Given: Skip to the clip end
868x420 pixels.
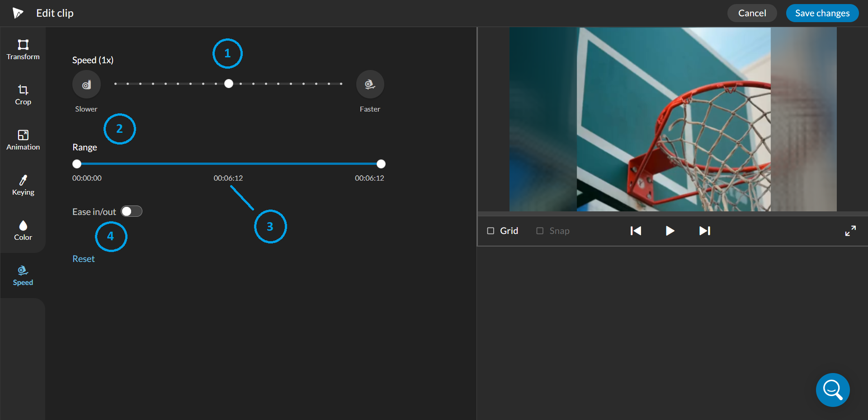Looking at the screenshot, I should [x=704, y=231].
